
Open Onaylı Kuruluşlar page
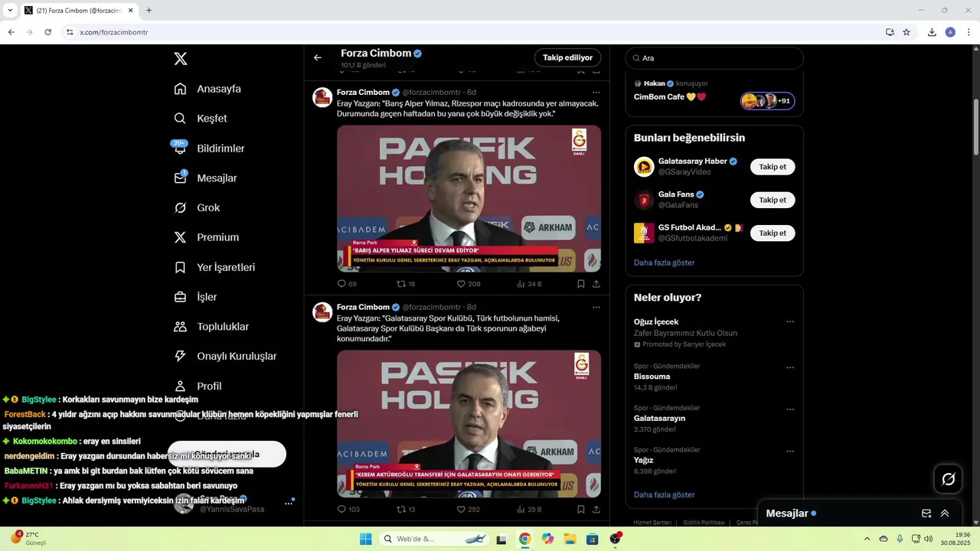click(x=225, y=357)
